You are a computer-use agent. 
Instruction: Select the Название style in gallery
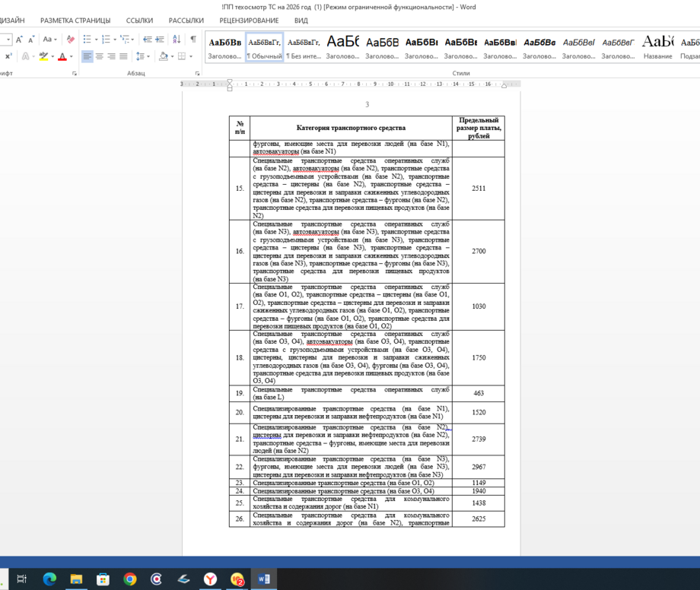click(657, 47)
